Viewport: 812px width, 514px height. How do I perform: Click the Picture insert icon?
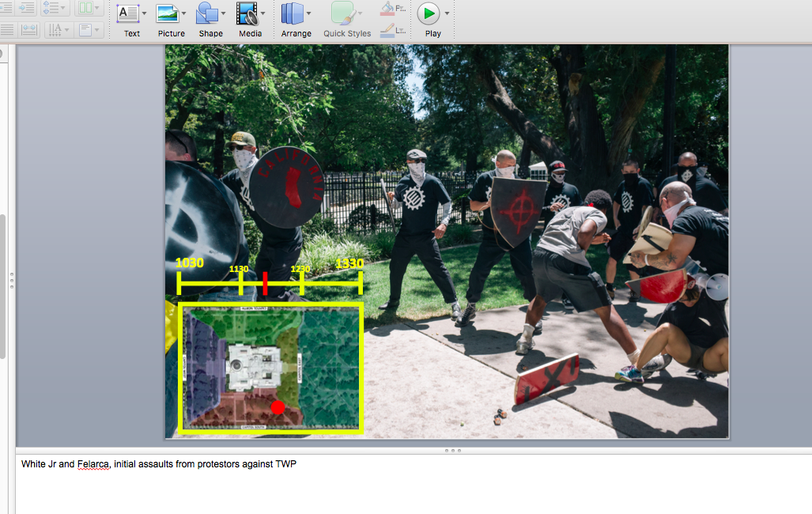[x=167, y=13]
